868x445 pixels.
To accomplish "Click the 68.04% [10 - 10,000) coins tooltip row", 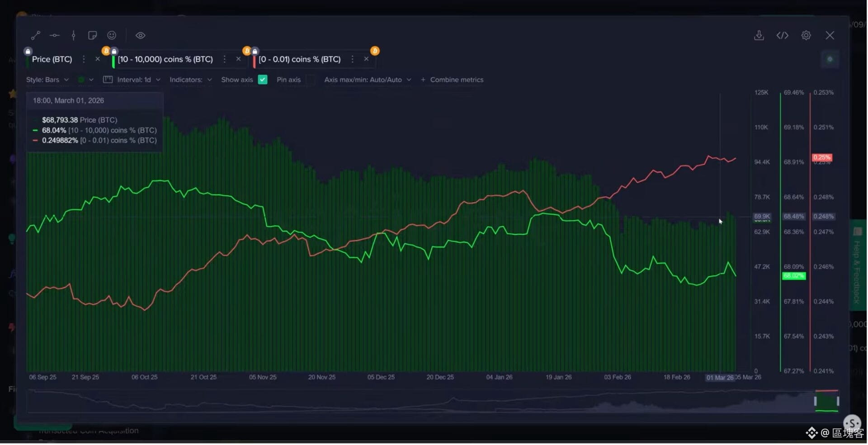I will tap(95, 130).
